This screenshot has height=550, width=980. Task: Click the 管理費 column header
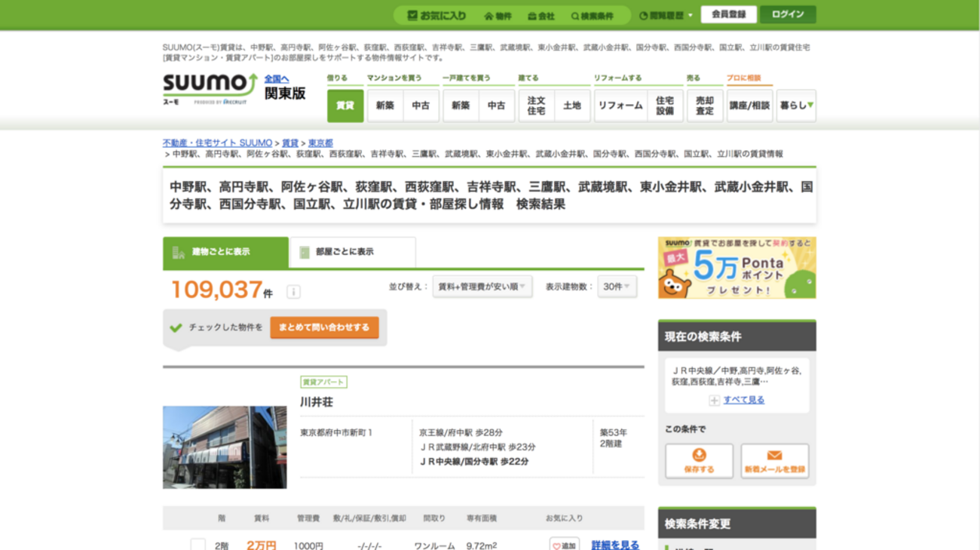(x=308, y=518)
